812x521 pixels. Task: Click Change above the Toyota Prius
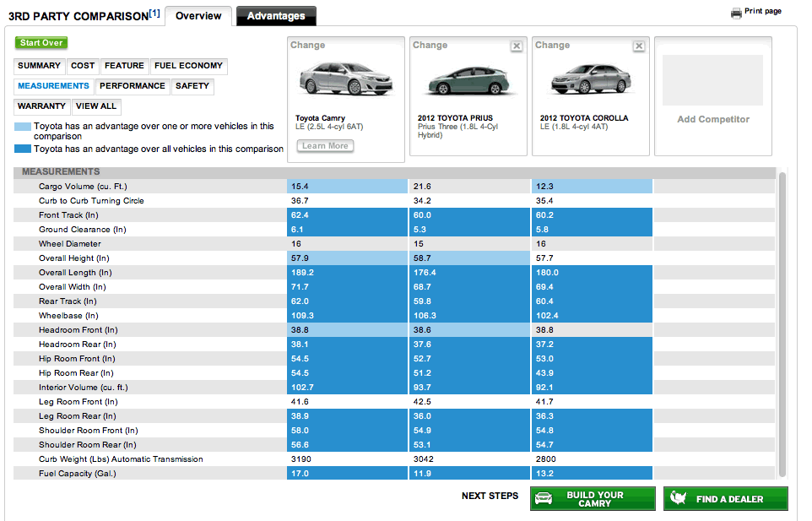point(430,45)
